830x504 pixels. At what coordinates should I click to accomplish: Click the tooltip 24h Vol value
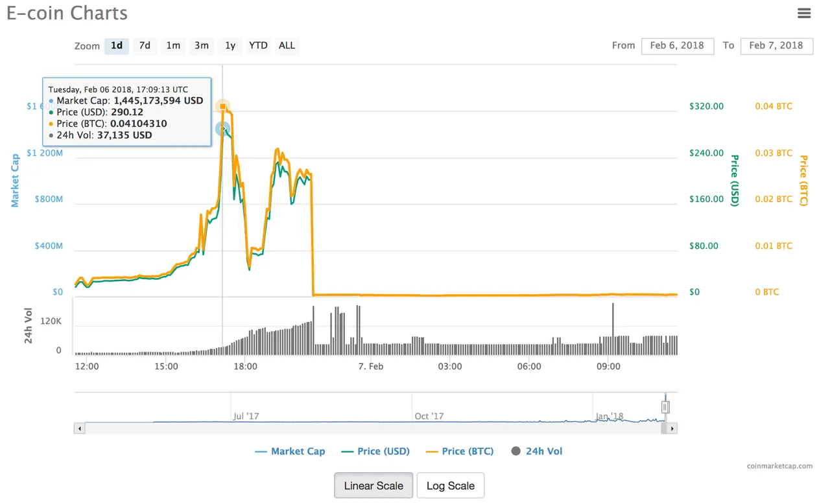point(123,135)
